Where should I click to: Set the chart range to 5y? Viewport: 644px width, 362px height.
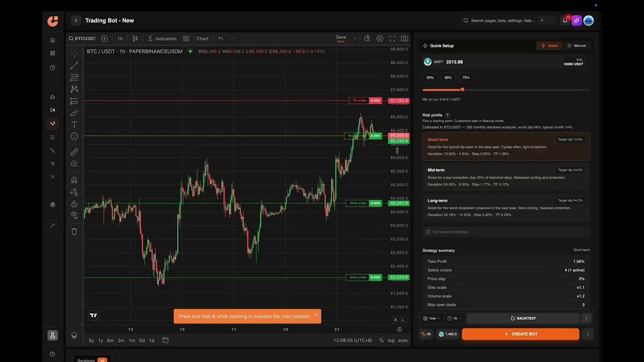pyautogui.click(x=91, y=340)
